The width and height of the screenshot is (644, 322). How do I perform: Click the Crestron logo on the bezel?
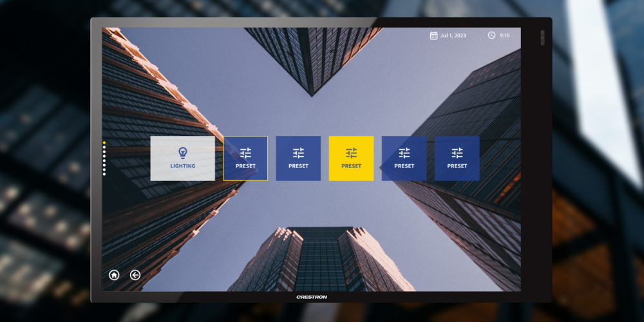click(x=312, y=297)
